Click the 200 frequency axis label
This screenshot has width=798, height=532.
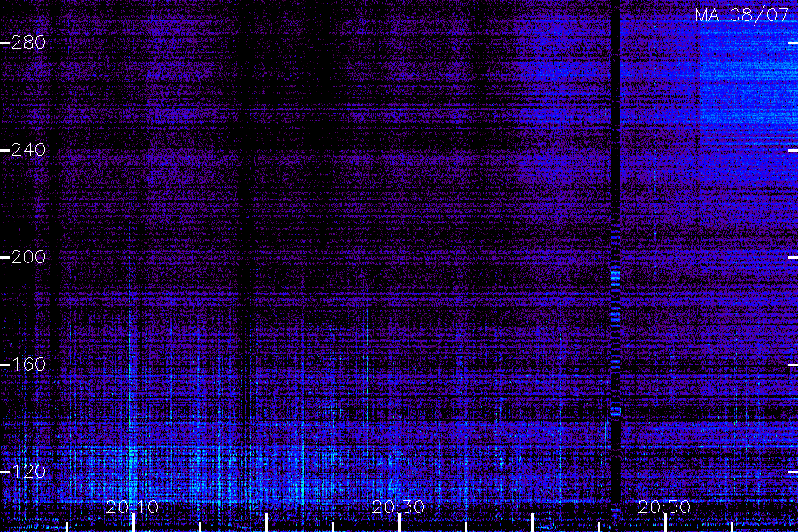(x=28, y=257)
